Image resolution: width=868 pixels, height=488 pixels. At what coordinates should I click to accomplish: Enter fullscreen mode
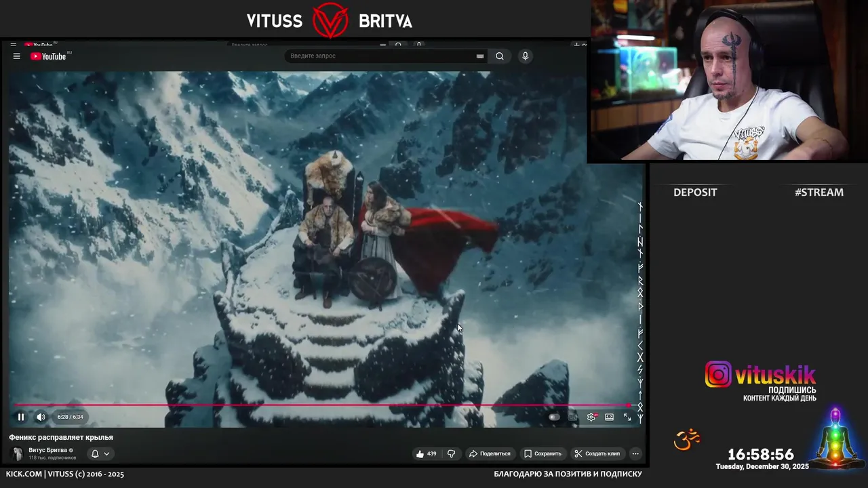[627, 417]
